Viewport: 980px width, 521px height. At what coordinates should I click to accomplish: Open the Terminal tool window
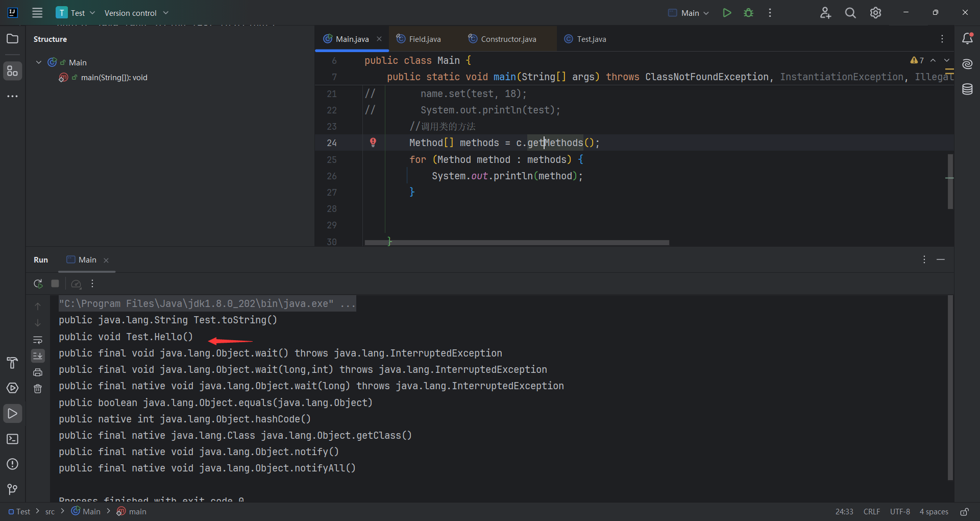pyautogui.click(x=13, y=439)
